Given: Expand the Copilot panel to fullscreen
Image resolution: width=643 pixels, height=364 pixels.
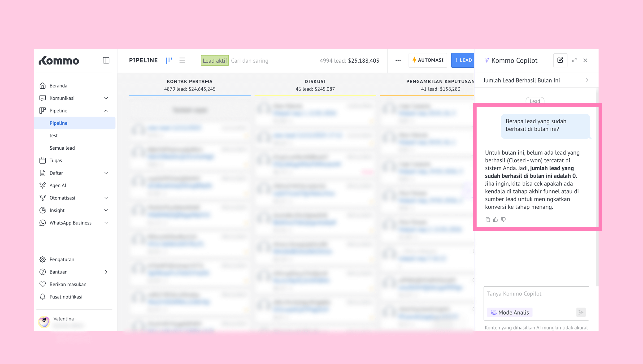Looking at the screenshot, I should [x=574, y=60].
